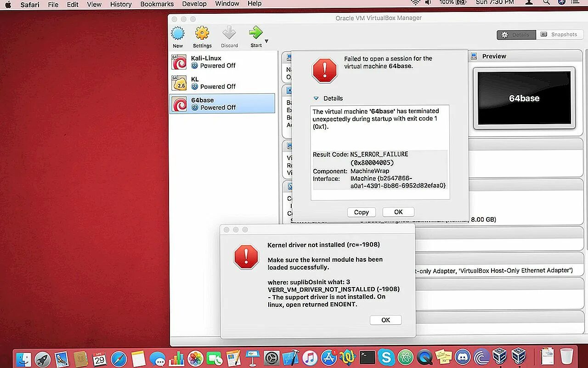Open System Preferences from the dock
This screenshot has height=368, width=588.
click(x=272, y=357)
